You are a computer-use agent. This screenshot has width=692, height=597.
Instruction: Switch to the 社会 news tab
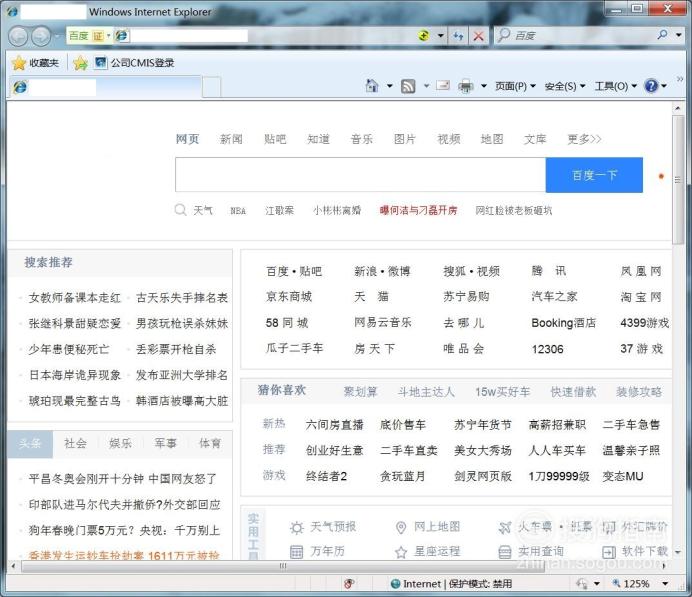[x=75, y=443]
